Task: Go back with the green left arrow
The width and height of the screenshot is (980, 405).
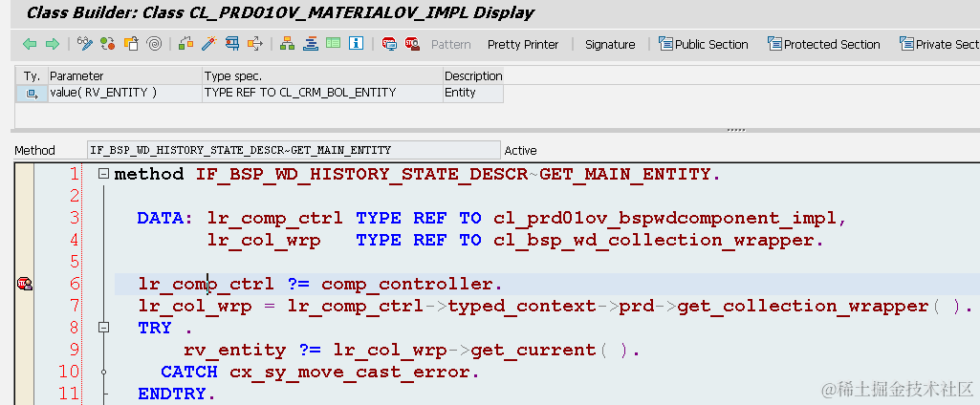Action: pyautogui.click(x=30, y=44)
